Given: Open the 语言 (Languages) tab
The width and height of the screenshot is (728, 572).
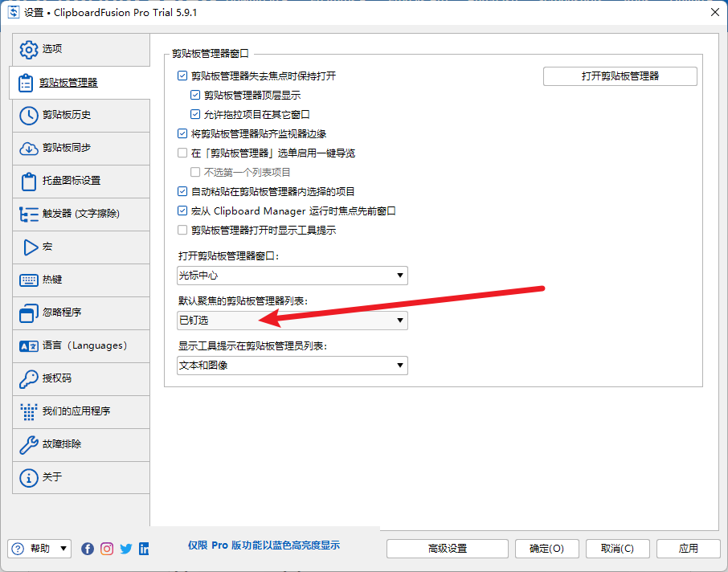Looking at the screenshot, I should [80, 345].
